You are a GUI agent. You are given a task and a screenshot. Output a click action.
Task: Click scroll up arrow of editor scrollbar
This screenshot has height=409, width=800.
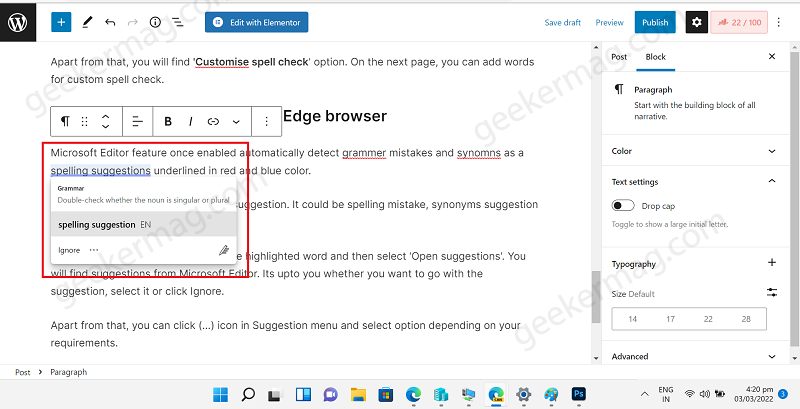[595, 47]
